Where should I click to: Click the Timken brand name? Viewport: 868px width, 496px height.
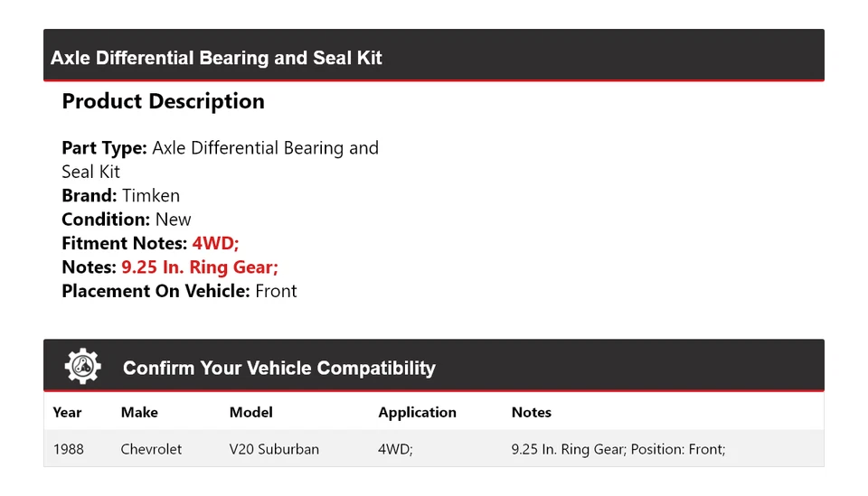(x=151, y=195)
